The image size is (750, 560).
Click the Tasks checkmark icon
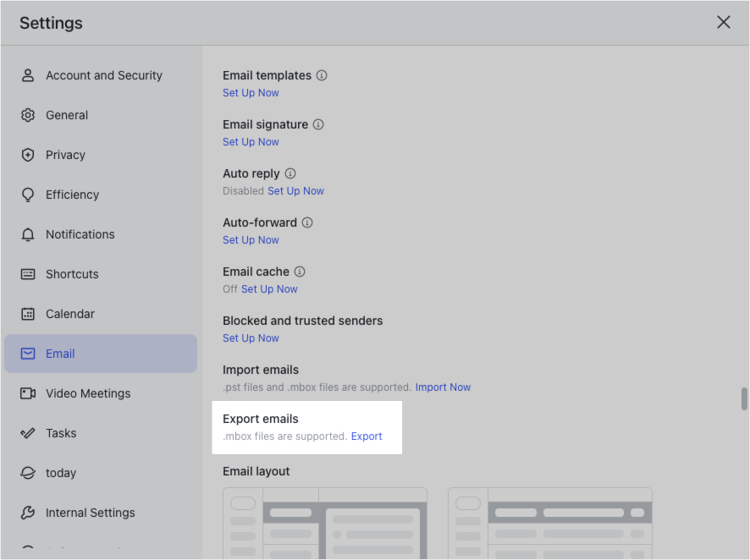coord(29,432)
